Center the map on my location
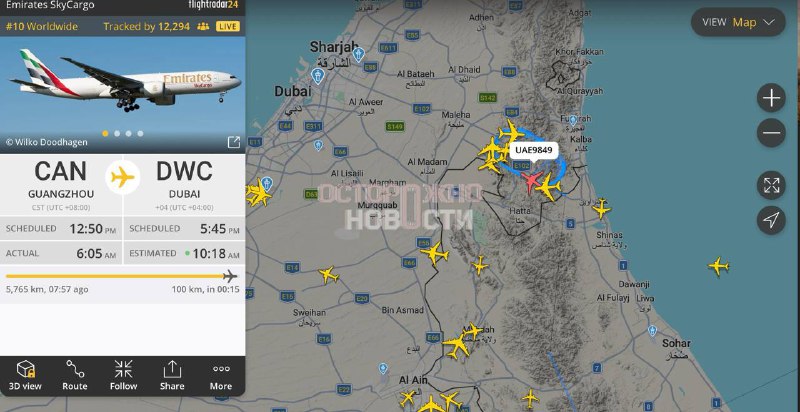Screen dimensions: 800x412 (771, 220)
